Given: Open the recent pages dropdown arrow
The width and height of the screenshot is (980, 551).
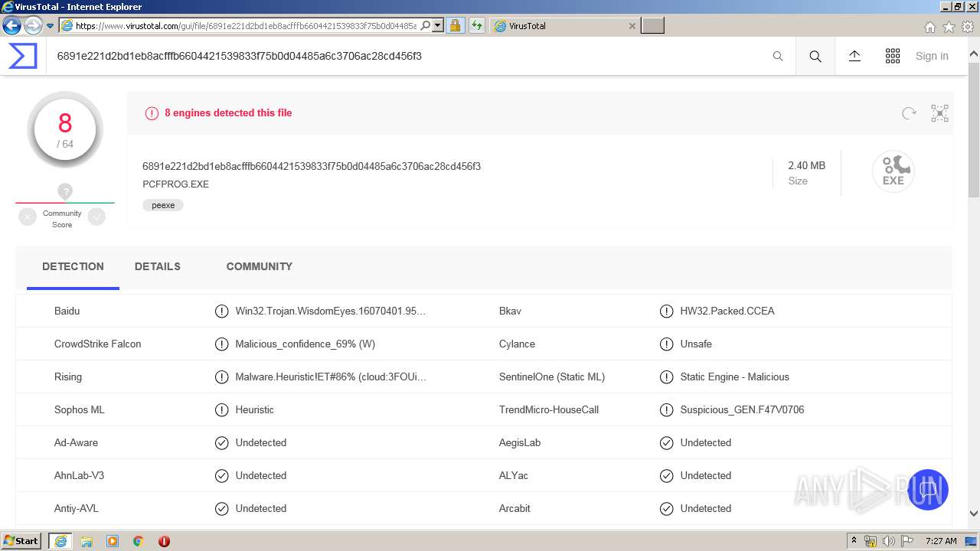Looking at the screenshot, I should (51, 26).
